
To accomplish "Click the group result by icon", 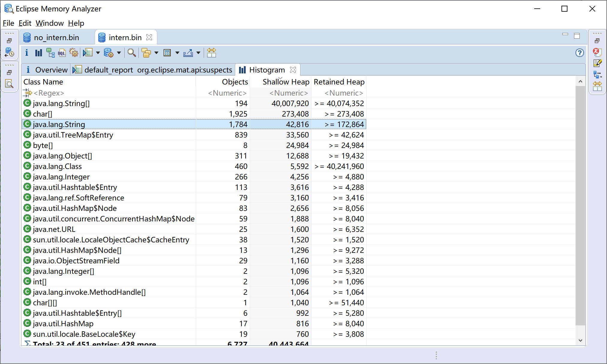I will tap(146, 53).
